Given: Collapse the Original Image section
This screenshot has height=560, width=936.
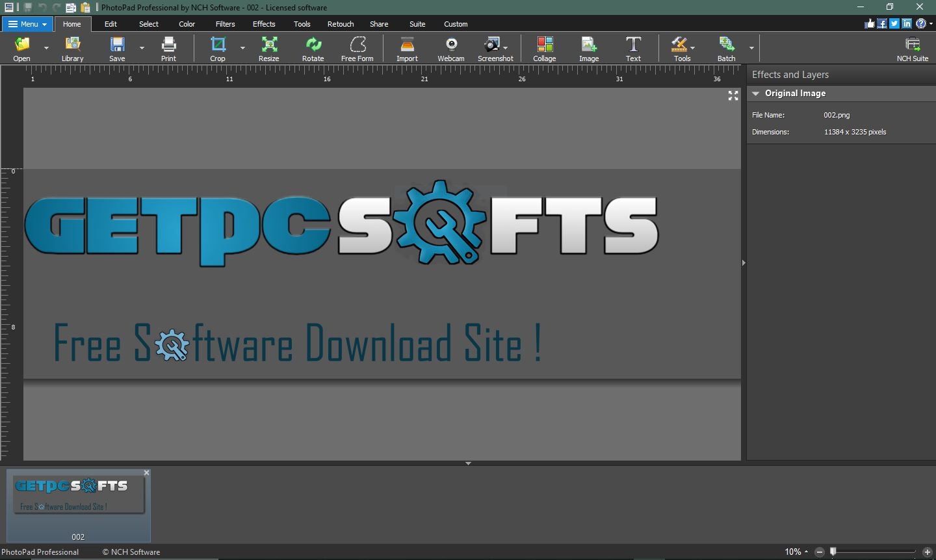Looking at the screenshot, I should tap(756, 94).
